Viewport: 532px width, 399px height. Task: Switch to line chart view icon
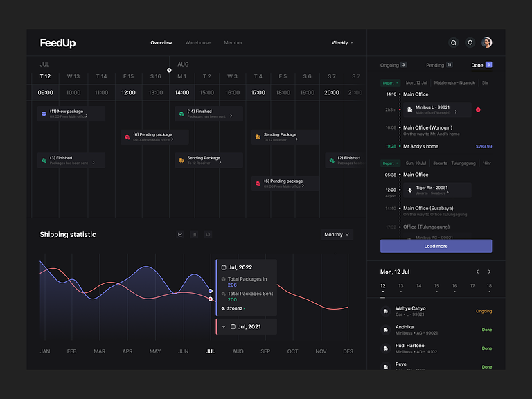(180, 235)
